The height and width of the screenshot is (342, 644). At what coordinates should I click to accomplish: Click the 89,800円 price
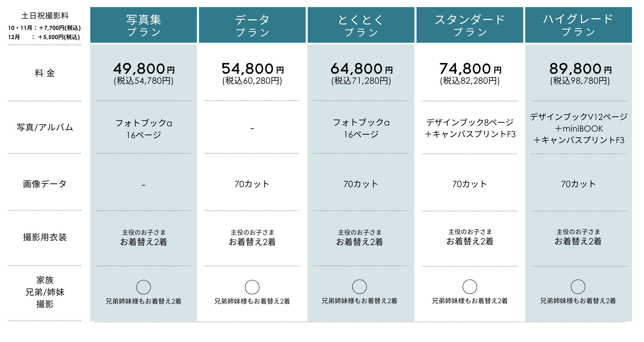tap(580, 69)
